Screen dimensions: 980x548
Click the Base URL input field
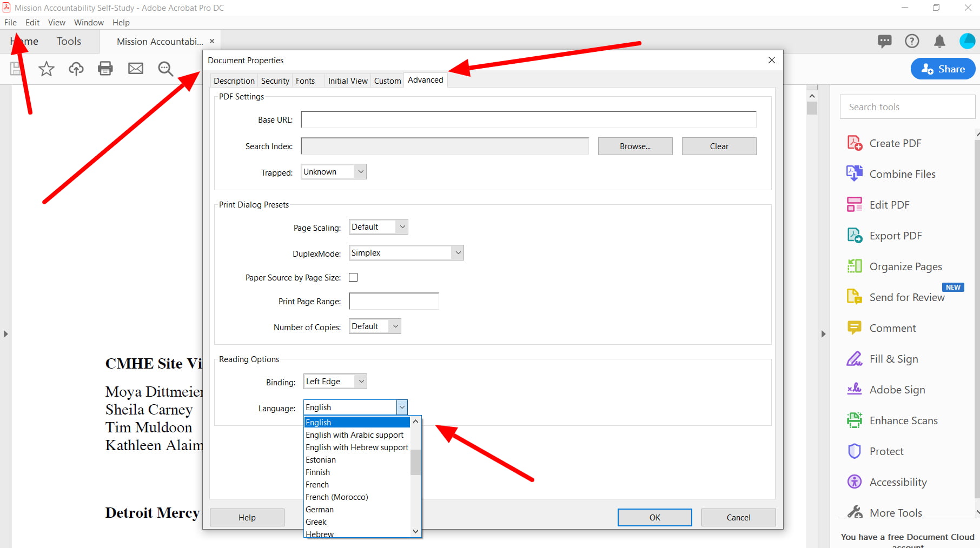pos(528,119)
